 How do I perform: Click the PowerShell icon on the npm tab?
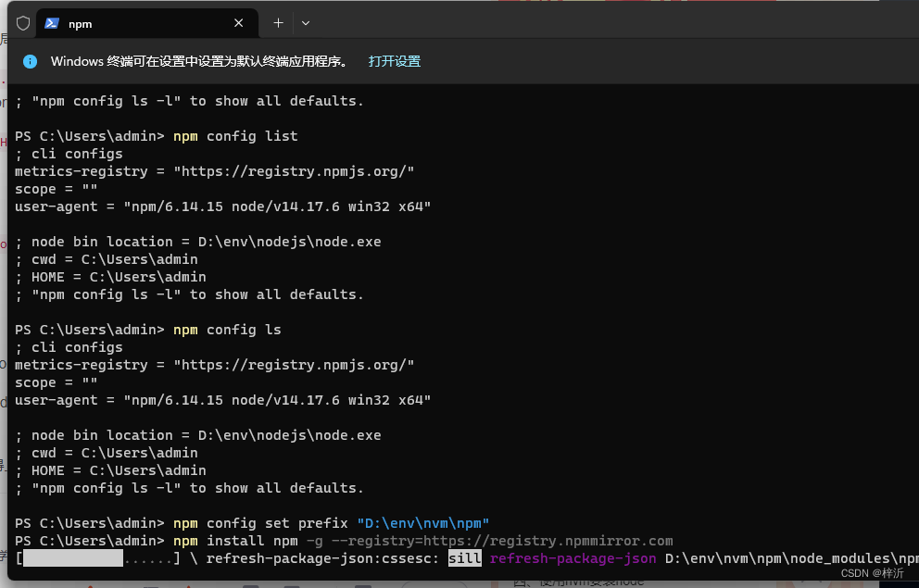[51, 23]
